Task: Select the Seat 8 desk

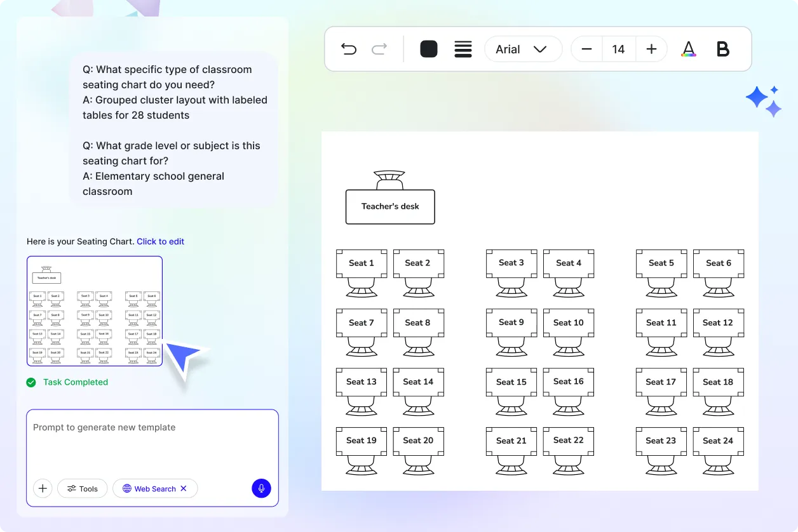Action: 418,323
